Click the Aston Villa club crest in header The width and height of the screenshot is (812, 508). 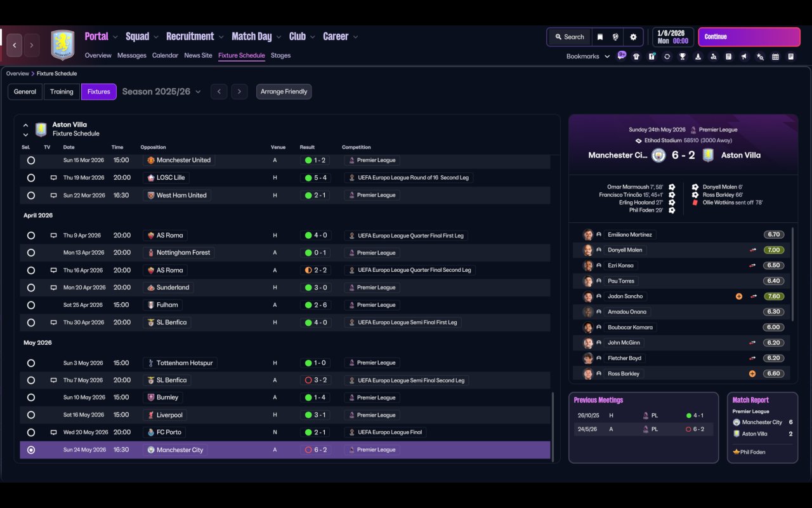coord(62,45)
